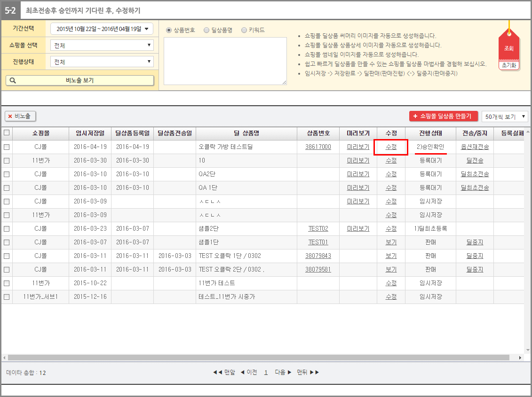Click the 초기화 reset button
This screenshot has width=532, height=397.
508,65
